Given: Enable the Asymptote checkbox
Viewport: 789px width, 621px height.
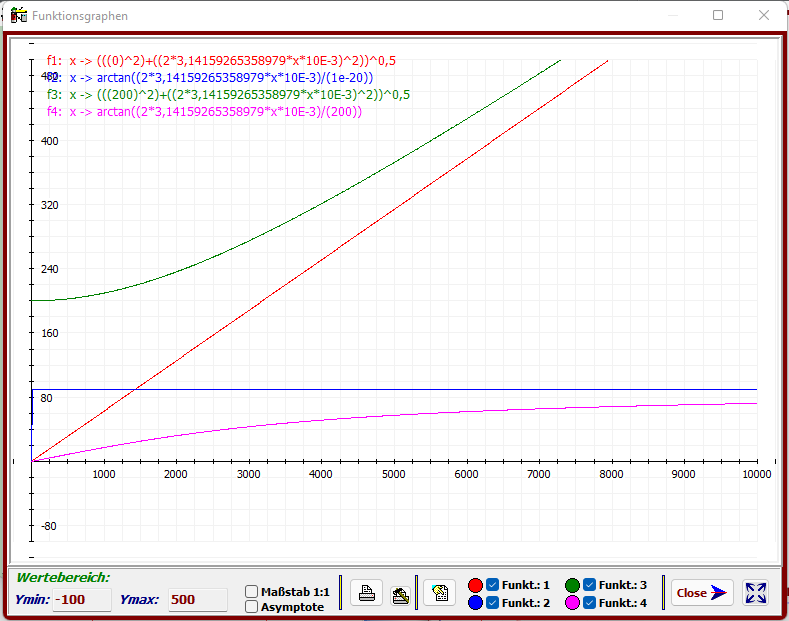Looking at the screenshot, I should (252, 606).
